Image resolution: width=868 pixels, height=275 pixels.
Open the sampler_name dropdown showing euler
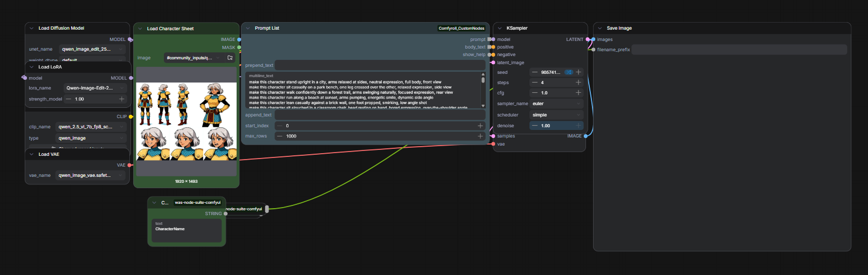556,104
